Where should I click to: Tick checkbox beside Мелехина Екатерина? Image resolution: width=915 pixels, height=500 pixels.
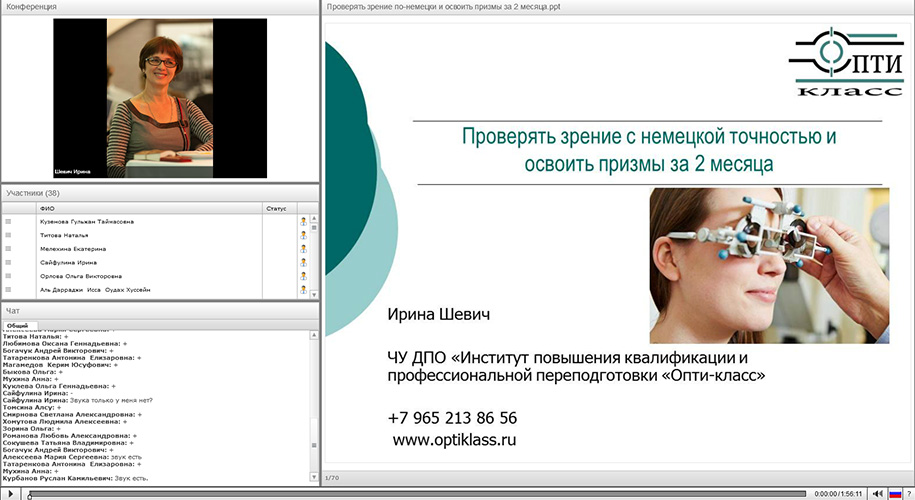(8, 249)
